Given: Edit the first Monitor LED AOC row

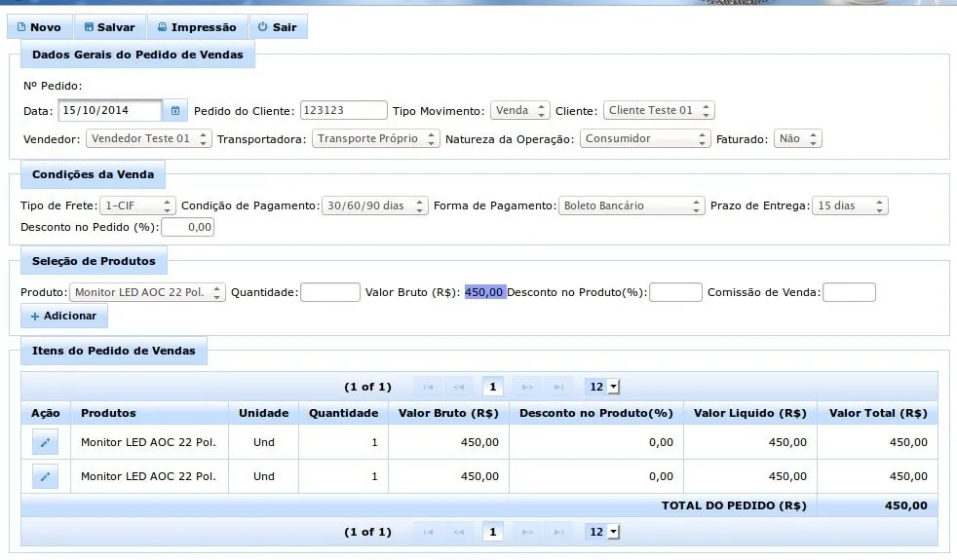Looking at the screenshot, I should [45, 442].
